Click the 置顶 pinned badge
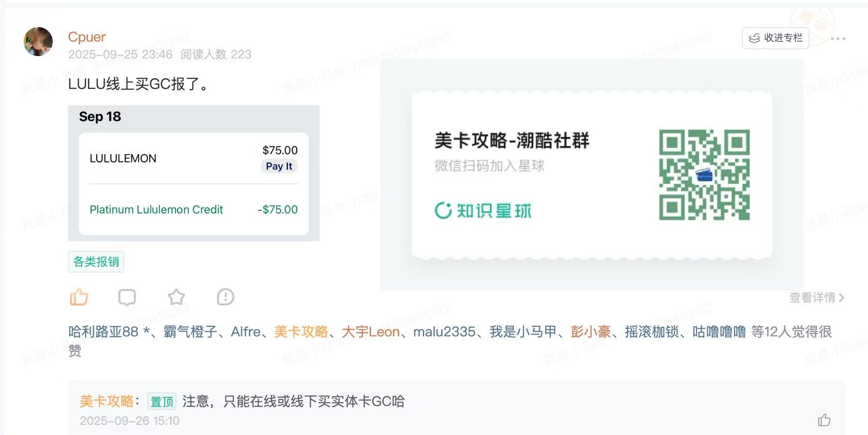 pos(162,402)
